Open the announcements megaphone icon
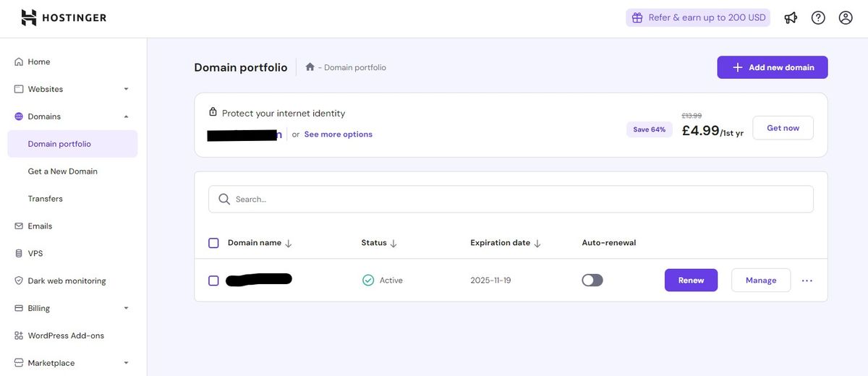 click(791, 17)
